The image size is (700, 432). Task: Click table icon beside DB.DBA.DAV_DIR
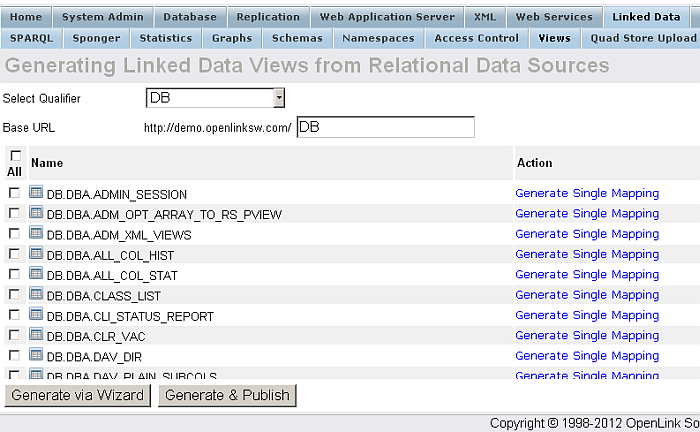point(36,355)
